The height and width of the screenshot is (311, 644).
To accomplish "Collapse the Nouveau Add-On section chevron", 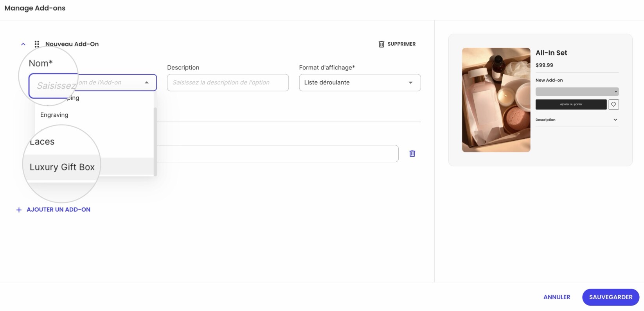I will pyautogui.click(x=23, y=44).
